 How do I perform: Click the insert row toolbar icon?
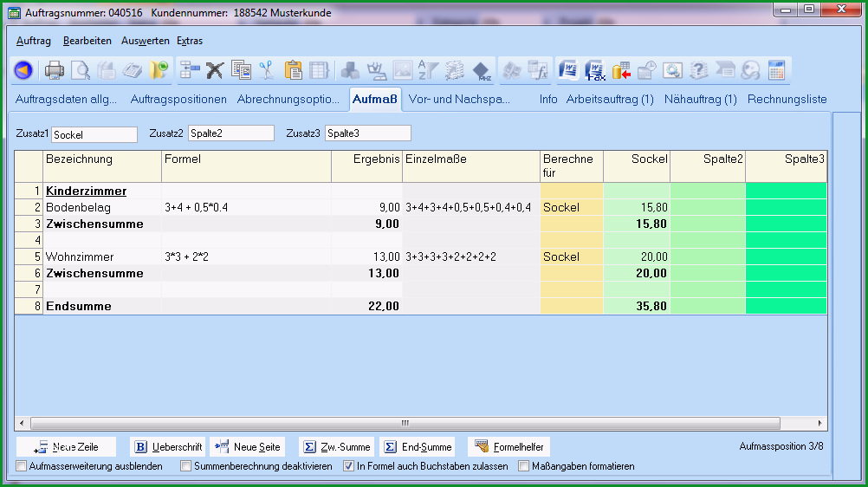(190, 70)
